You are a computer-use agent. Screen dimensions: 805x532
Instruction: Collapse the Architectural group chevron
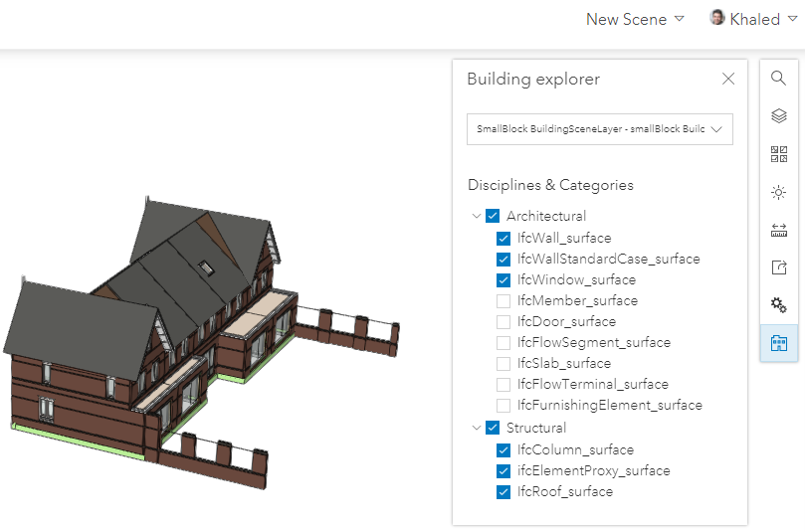point(477,216)
